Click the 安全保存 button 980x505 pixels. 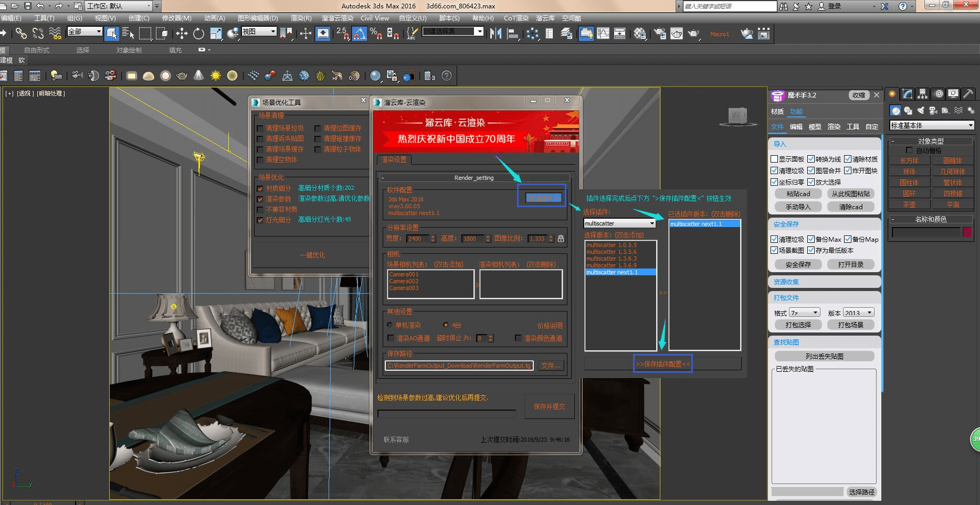coord(798,264)
